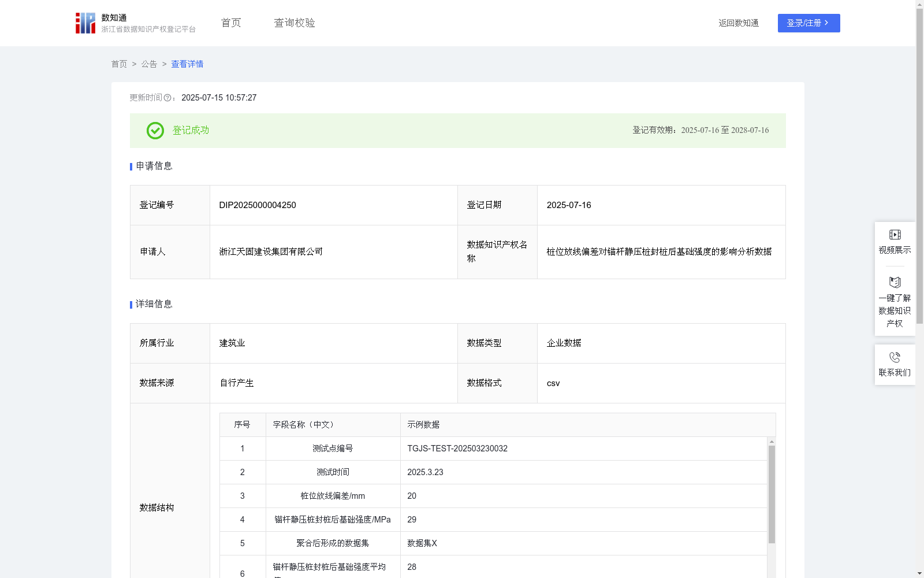Screen dimensions: 924x578
Task: Click the 聚合后形成的数据集 field cell
Action: 333,543
